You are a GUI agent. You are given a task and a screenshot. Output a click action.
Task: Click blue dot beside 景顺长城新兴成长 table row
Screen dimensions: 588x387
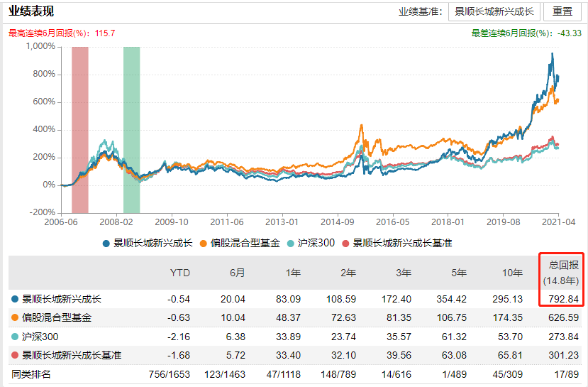click(16, 300)
